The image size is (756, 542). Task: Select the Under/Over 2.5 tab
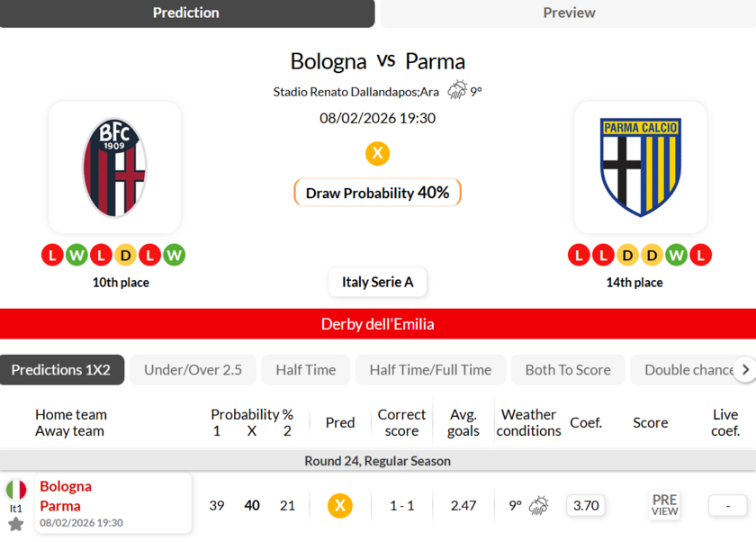193,370
